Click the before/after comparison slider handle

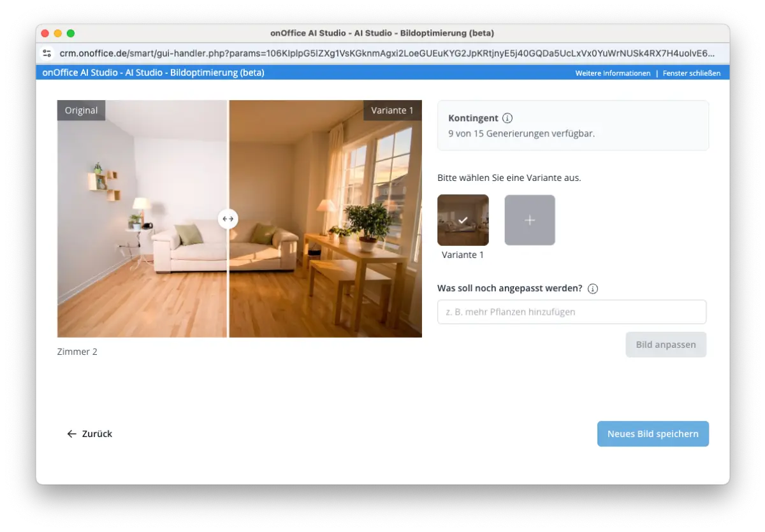[x=228, y=219]
